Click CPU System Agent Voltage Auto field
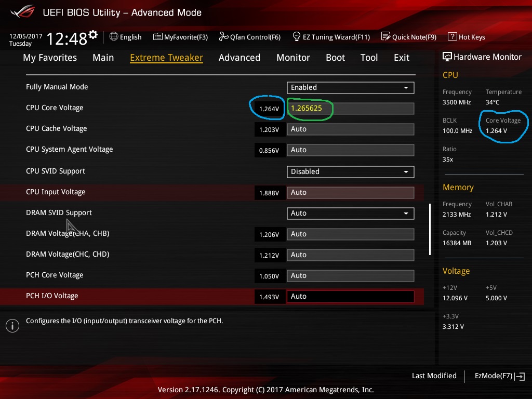 pos(351,150)
